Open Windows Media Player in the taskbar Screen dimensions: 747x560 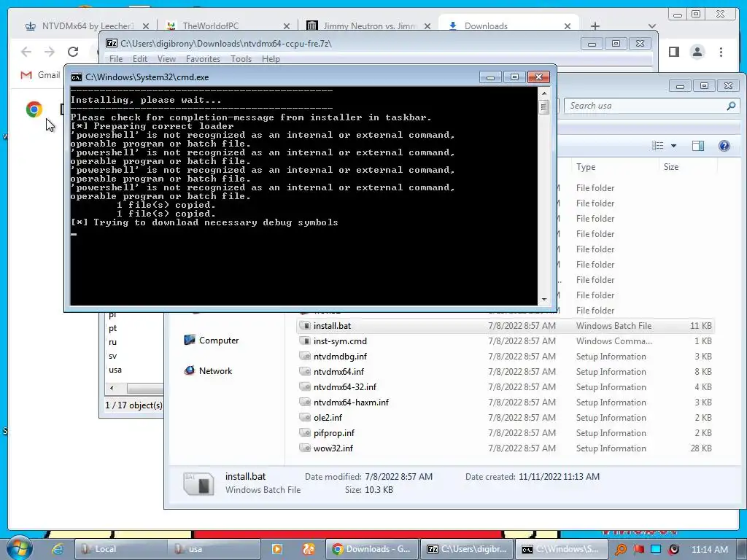[276, 549]
